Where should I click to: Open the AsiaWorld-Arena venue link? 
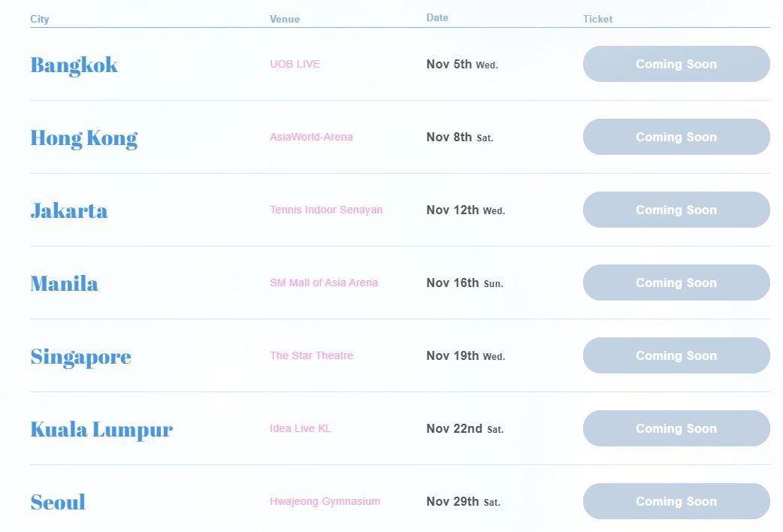pos(311,137)
